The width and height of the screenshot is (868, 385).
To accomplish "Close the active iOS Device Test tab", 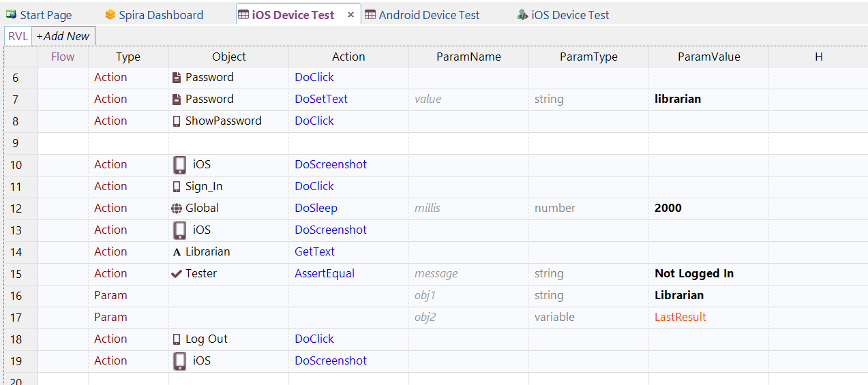I will (x=350, y=14).
